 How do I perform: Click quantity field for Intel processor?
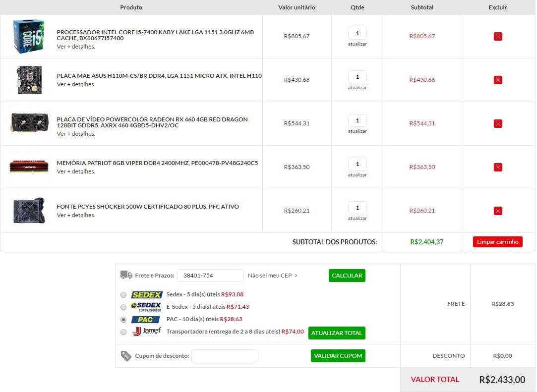click(x=357, y=33)
